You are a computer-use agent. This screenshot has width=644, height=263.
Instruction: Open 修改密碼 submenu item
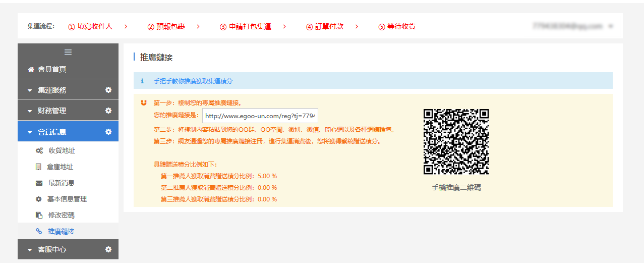[68, 215]
